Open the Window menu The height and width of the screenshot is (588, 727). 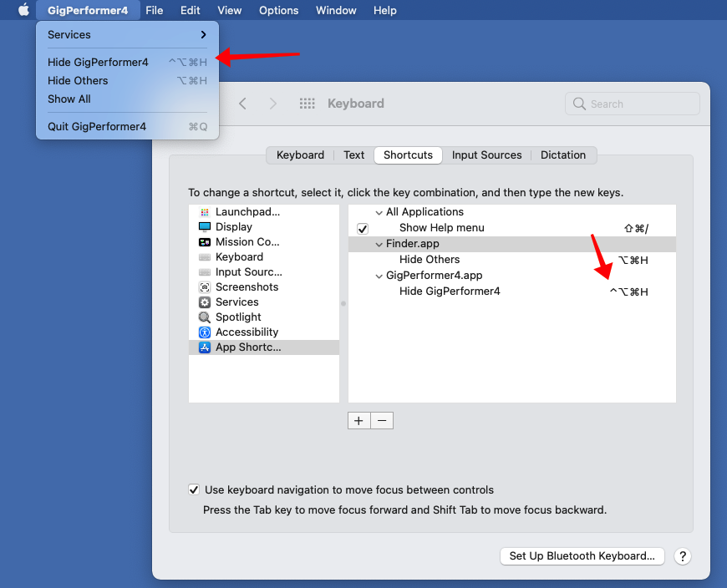[336, 10]
